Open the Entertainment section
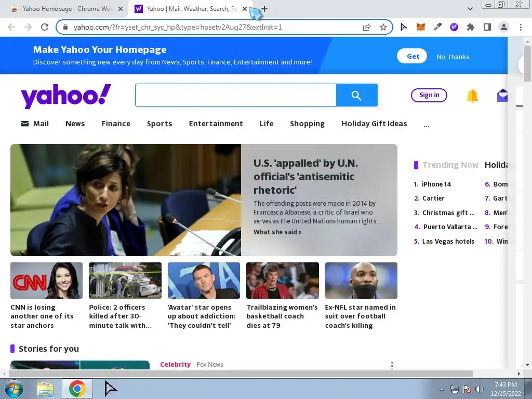The image size is (532, 399). point(216,124)
